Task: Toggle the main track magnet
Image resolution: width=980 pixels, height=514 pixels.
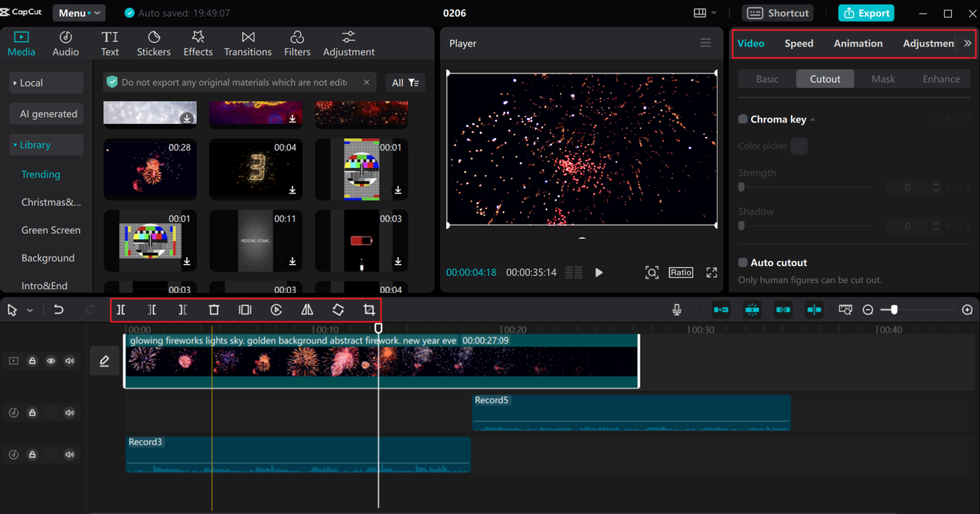Action: (721, 310)
